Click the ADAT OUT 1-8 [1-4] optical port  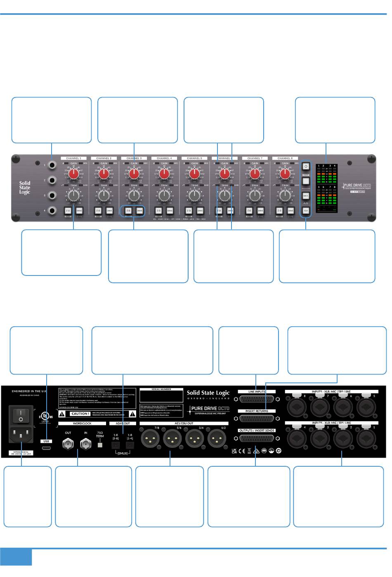click(x=130, y=446)
